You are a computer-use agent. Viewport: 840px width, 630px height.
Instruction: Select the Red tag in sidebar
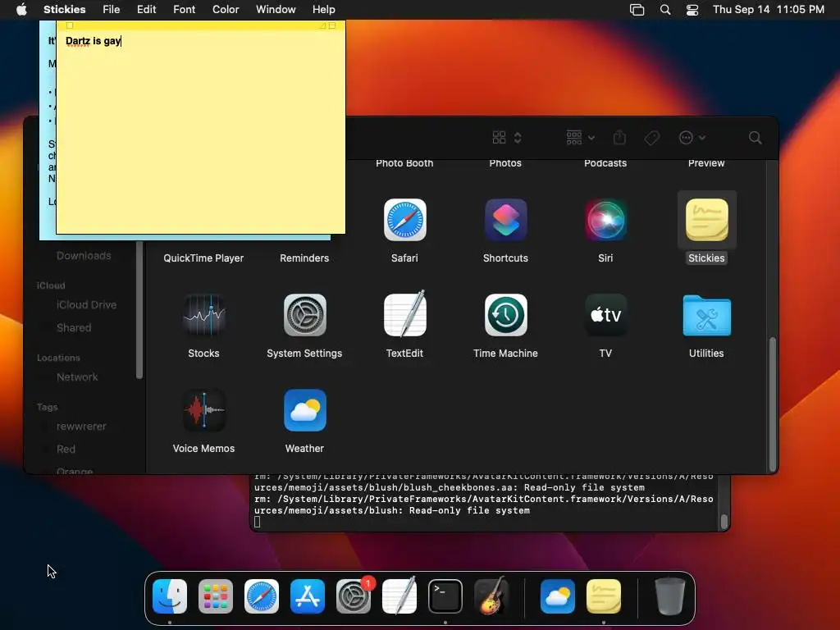tap(66, 449)
